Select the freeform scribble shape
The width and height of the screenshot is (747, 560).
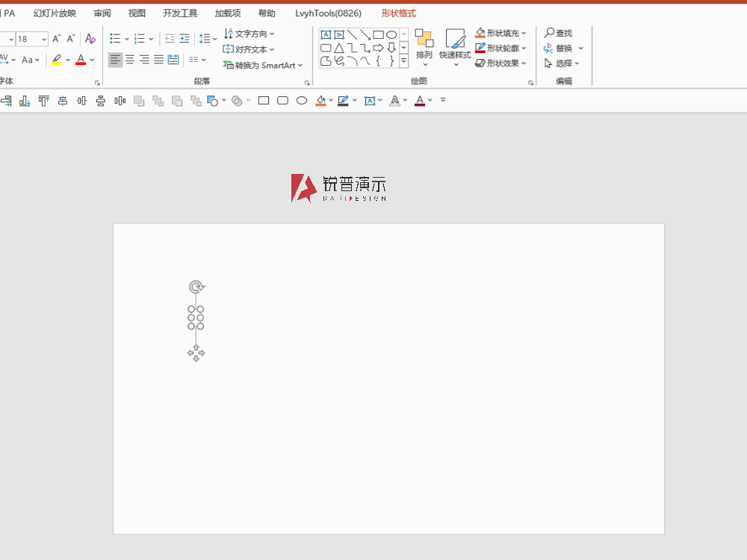point(339,61)
